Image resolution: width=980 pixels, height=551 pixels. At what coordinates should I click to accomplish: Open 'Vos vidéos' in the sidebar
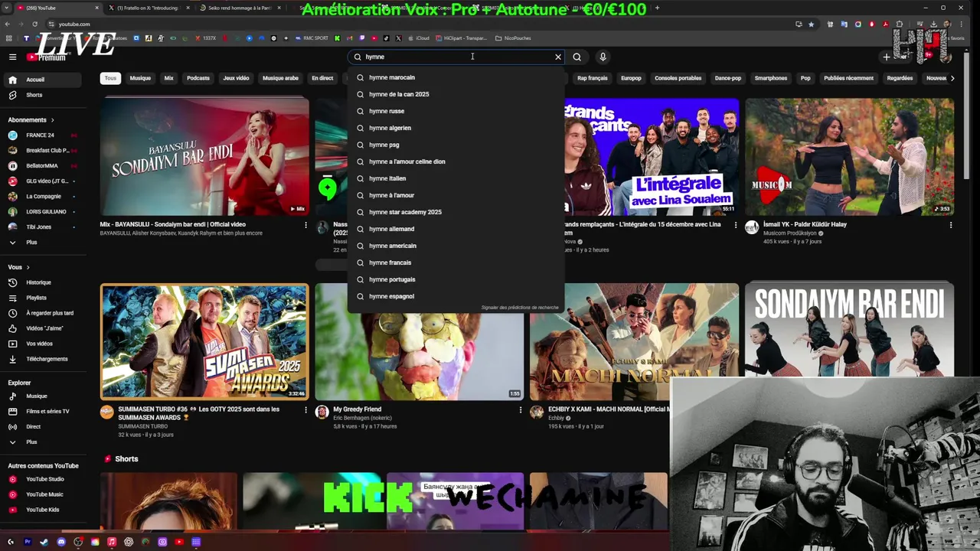point(44,344)
